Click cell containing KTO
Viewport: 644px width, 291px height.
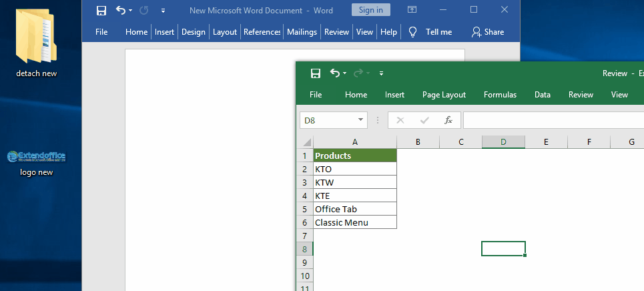click(355, 169)
